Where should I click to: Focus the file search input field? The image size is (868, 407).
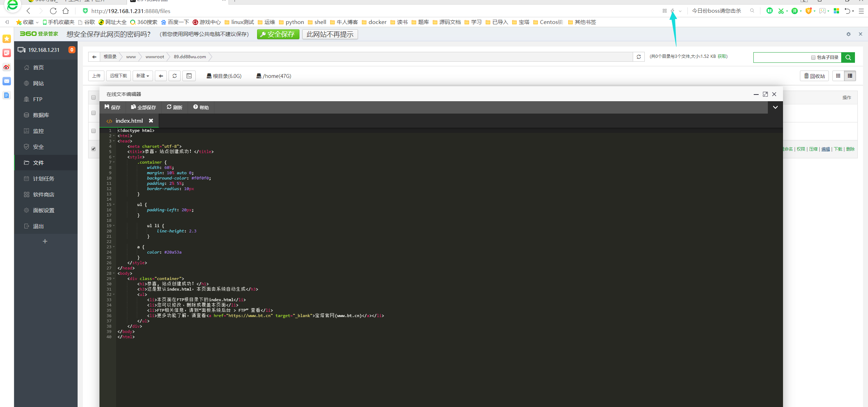pos(781,57)
